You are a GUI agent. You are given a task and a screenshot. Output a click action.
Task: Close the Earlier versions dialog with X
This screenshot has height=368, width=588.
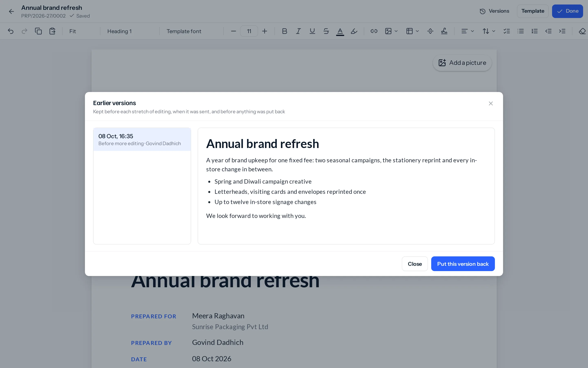[491, 103]
